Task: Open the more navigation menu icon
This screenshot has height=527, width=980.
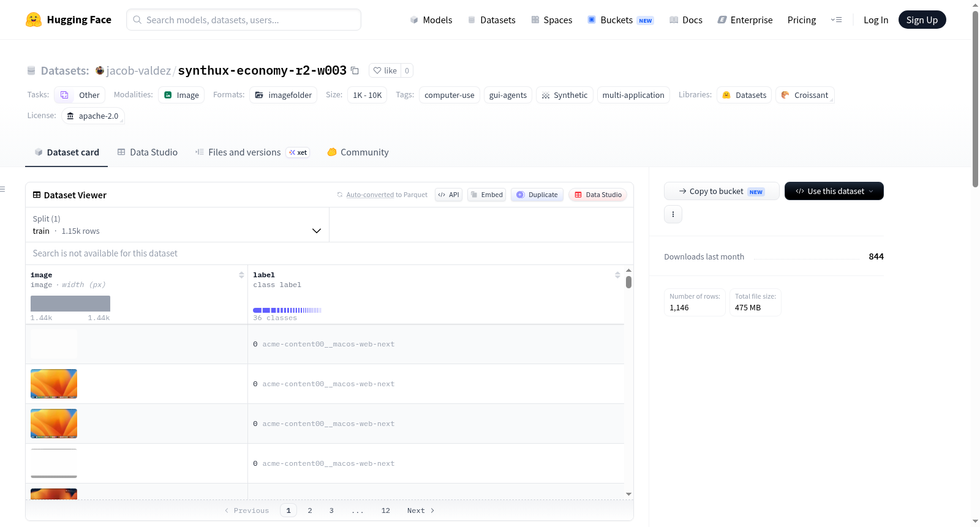Action: 836,20
